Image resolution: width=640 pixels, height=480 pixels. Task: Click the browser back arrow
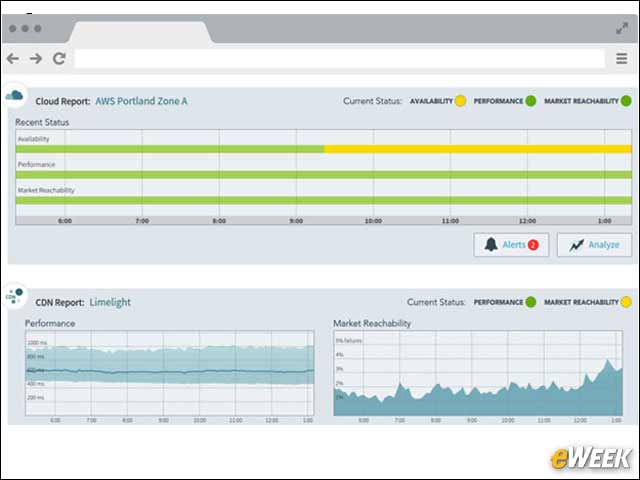pyautogui.click(x=13, y=59)
